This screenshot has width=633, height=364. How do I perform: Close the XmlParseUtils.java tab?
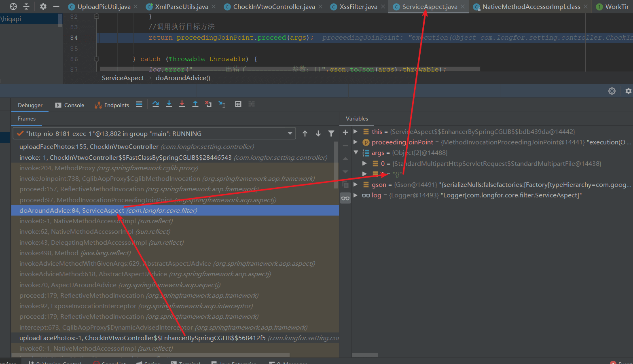pyautogui.click(x=214, y=7)
